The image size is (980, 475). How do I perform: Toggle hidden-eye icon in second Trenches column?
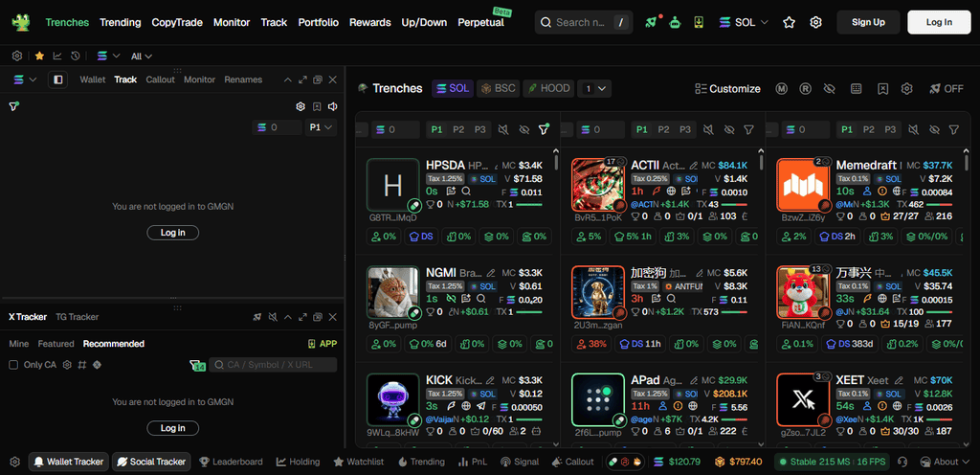pos(728,129)
